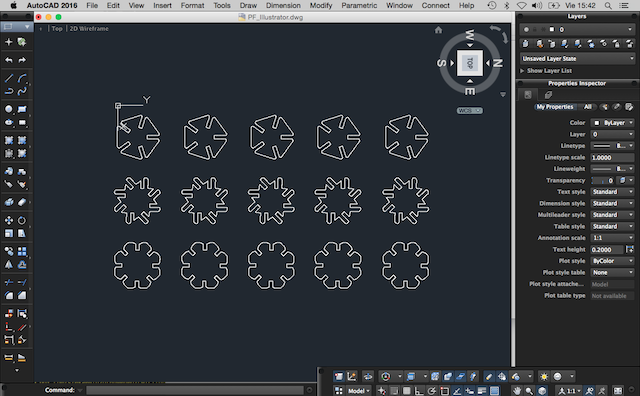Toggle Lineweight display in status bar

click(x=482, y=391)
